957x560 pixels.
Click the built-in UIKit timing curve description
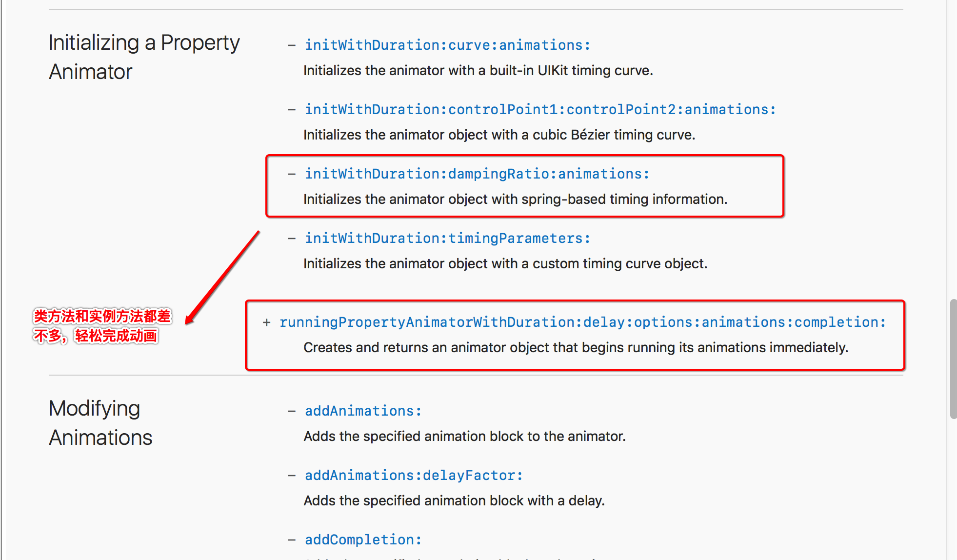[478, 70]
